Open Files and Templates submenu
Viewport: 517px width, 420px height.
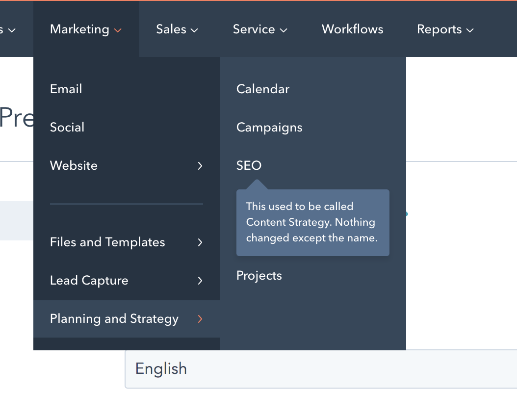107,242
